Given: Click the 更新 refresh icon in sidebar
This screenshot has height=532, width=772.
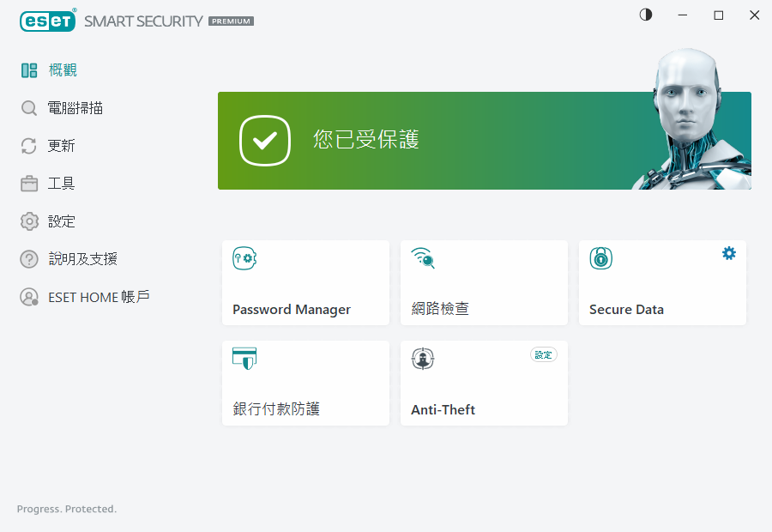Looking at the screenshot, I should [27, 145].
